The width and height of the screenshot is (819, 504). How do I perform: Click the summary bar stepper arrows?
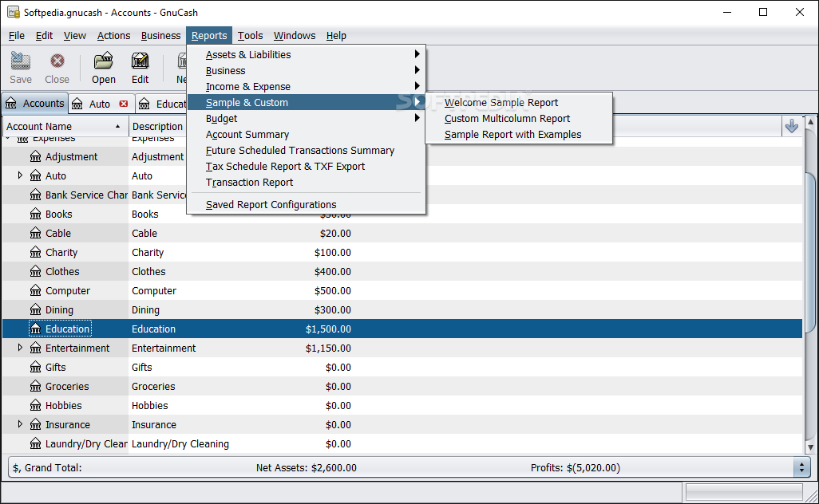tap(801, 467)
